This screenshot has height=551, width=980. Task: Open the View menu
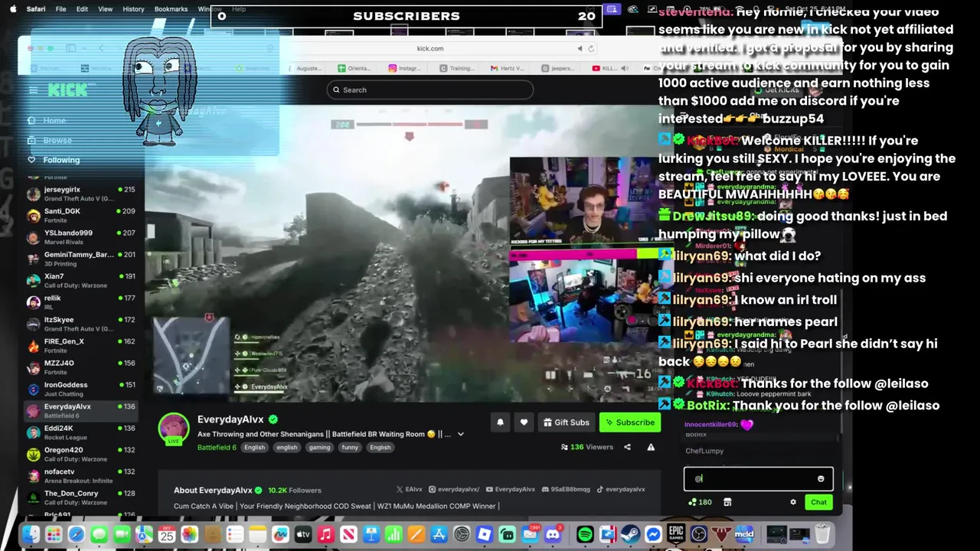[x=106, y=9]
